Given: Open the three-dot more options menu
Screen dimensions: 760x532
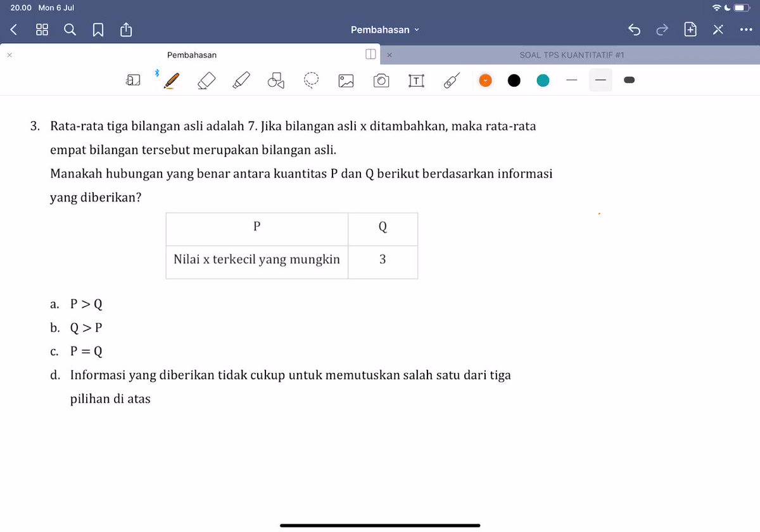Looking at the screenshot, I should pyautogui.click(x=745, y=30).
